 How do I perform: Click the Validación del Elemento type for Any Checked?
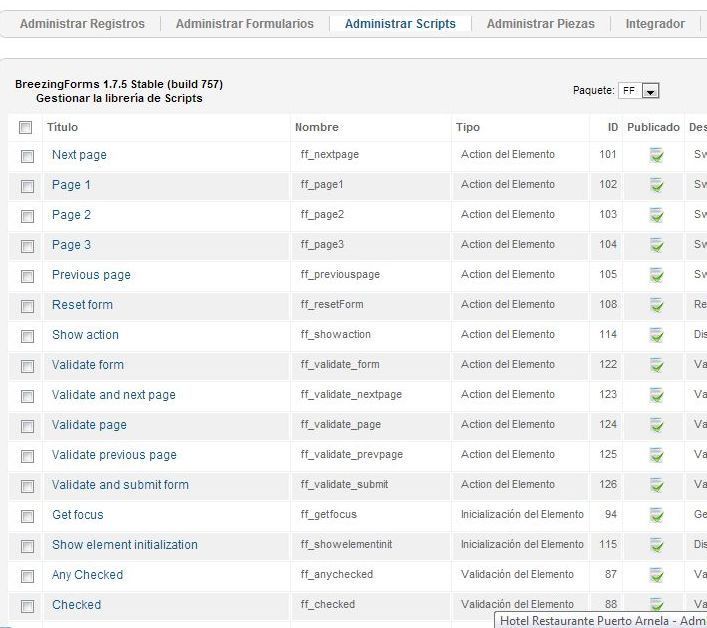tap(517, 574)
